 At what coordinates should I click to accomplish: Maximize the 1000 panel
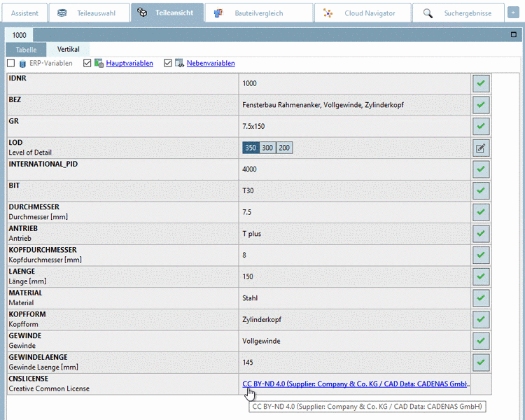coord(514,34)
